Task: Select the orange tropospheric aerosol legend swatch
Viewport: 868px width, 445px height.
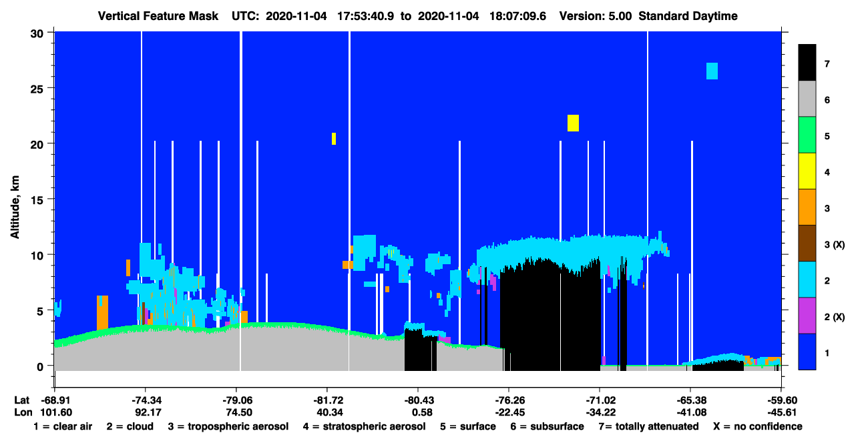Action: coord(807,207)
